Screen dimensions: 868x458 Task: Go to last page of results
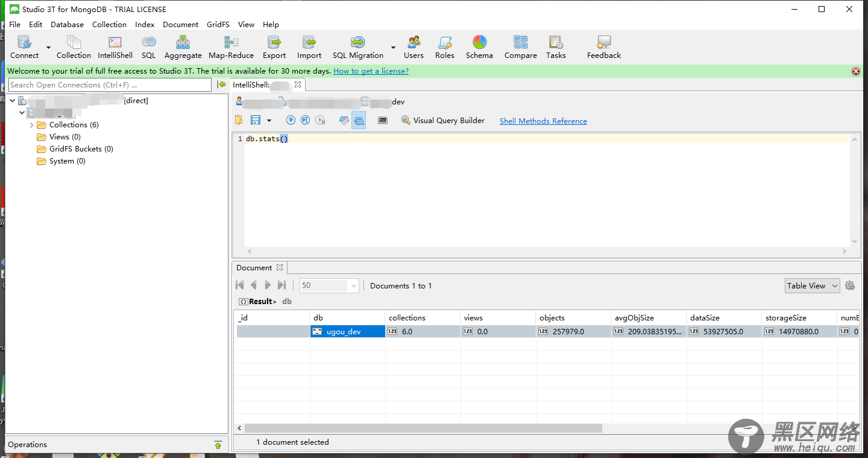[281, 285]
